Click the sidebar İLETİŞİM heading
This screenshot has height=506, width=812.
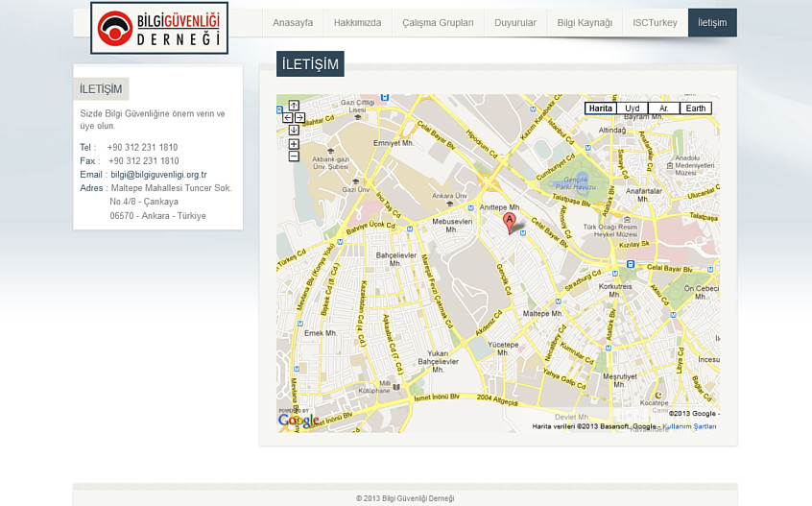click(101, 89)
